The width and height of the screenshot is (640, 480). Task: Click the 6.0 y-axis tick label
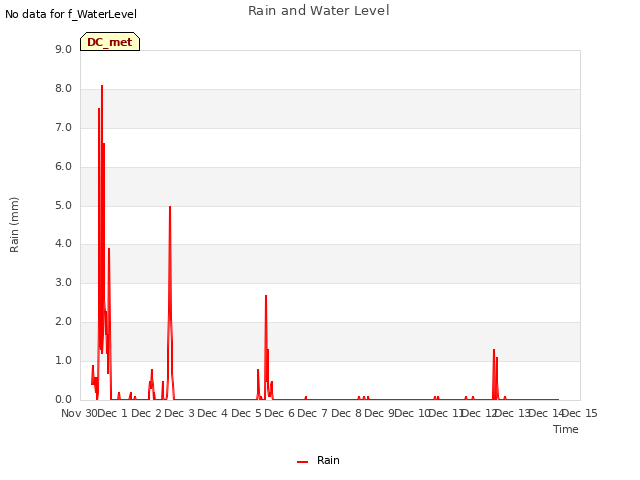pos(64,167)
